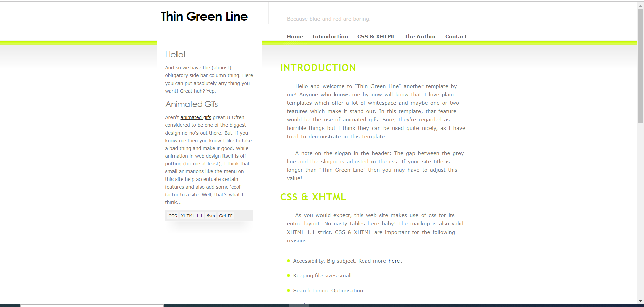Click the CSS validation badge
Screen dimensions: 644x307
point(172,216)
